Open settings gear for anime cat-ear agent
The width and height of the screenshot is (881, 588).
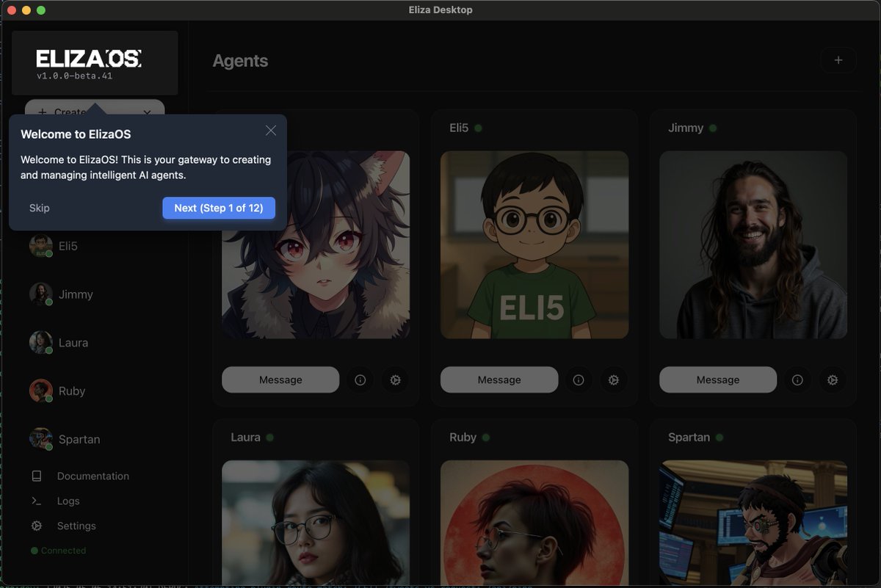(395, 380)
